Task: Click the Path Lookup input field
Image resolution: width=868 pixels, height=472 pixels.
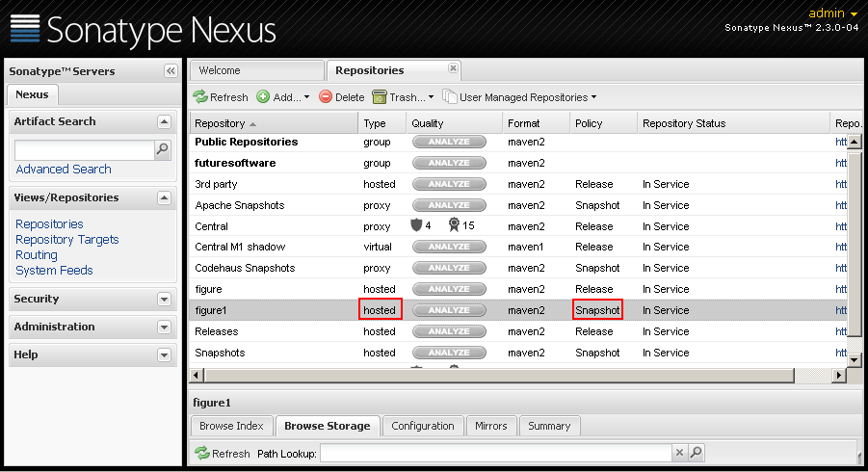Action: 495,453
